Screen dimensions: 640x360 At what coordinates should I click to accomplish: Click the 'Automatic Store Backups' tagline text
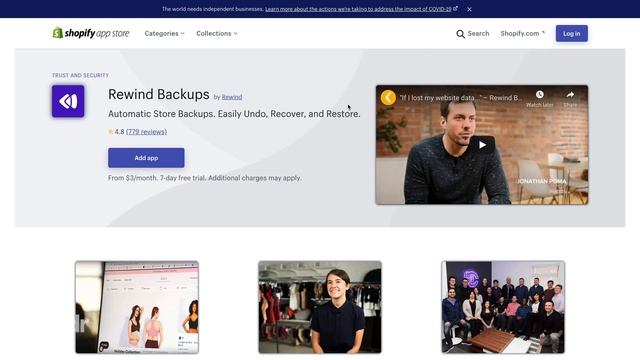point(234,114)
